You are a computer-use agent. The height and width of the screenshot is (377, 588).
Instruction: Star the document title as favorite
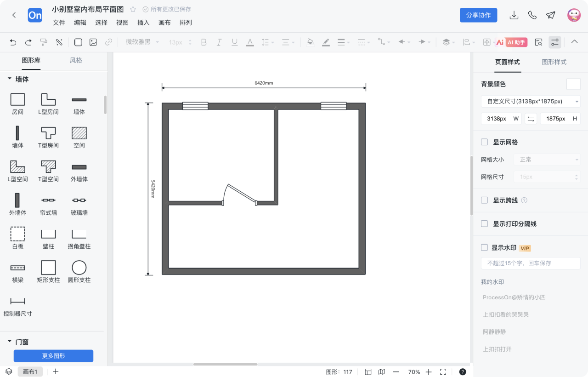(133, 9)
